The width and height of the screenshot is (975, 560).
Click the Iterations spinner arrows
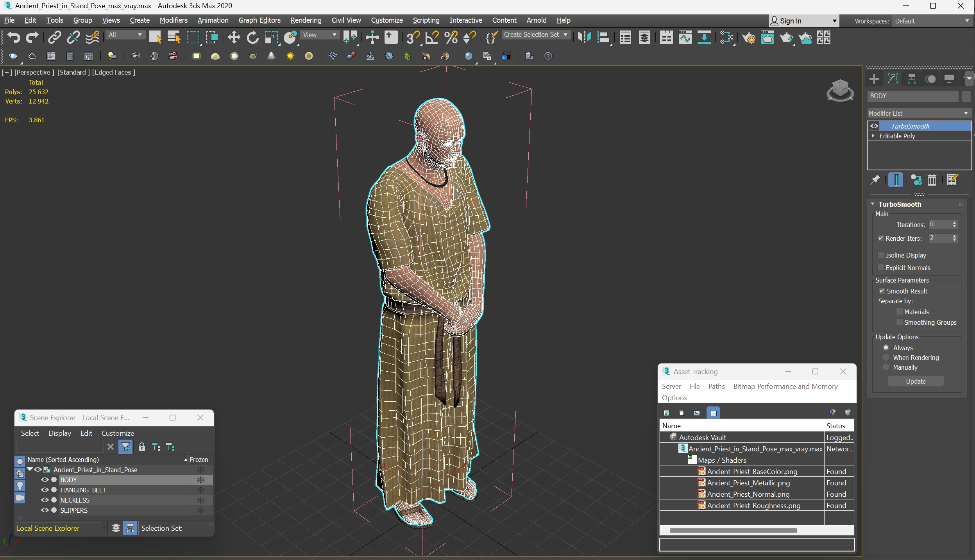pos(954,224)
